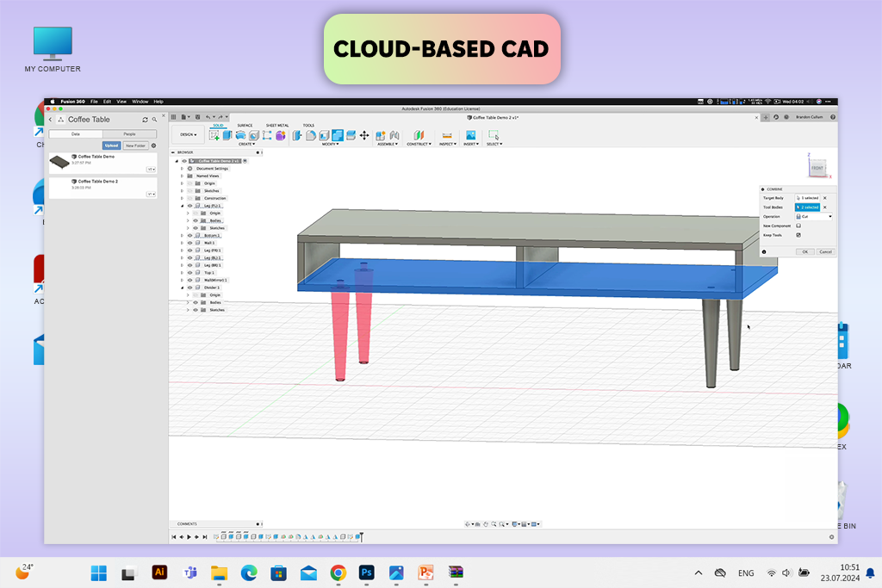The width and height of the screenshot is (882, 588).
Task: Click the Hole tool icon
Action: pyautogui.click(x=254, y=135)
